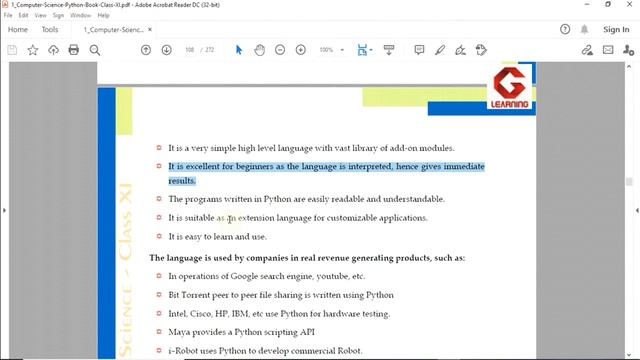The width and height of the screenshot is (640, 360).
Task: Send file by email icon
Action: click(x=608, y=50)
